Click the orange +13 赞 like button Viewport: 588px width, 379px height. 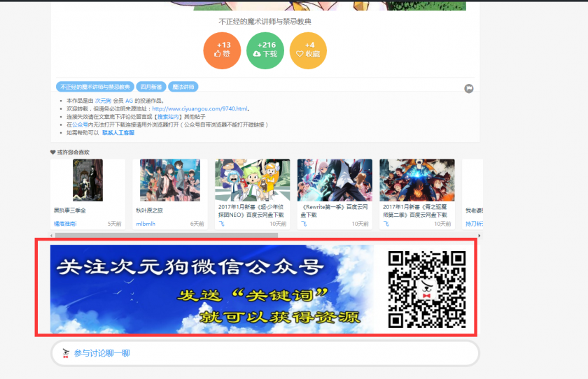click(222, 50)
